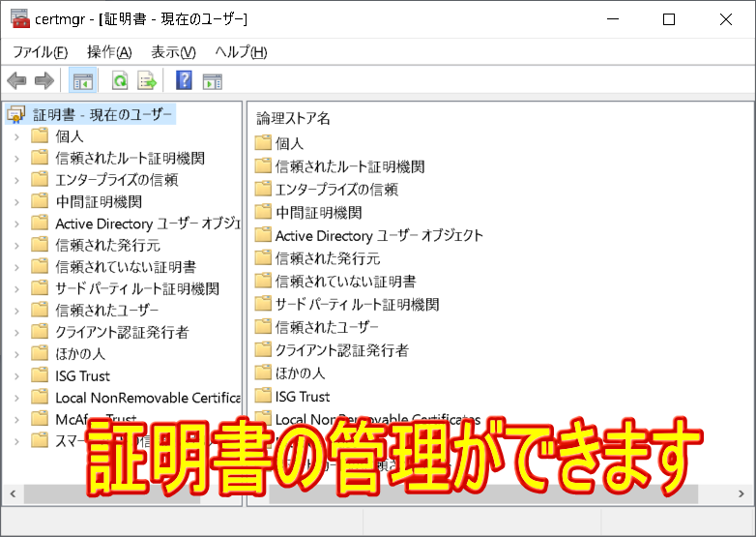
Task: Click the Refresh toolbar icon
Action: click(120, 80)
